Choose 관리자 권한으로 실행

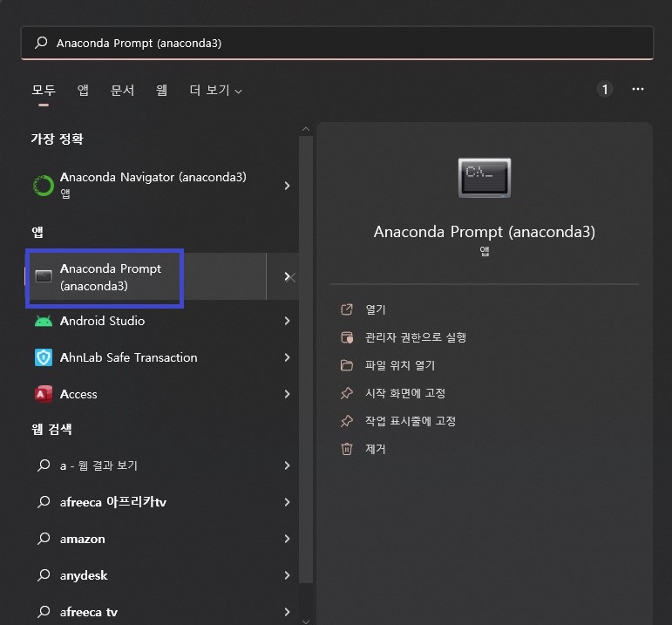[415, 337]
